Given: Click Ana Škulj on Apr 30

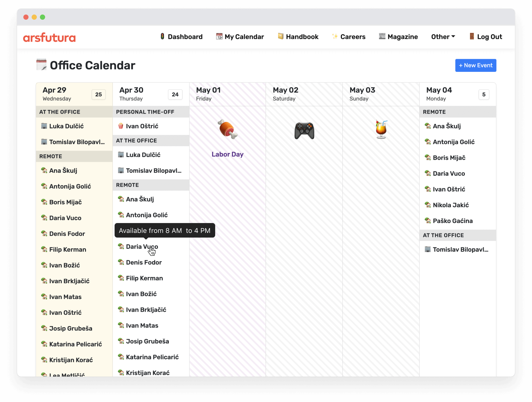Looking at the screenshot, I should click(x=140, y=199).
